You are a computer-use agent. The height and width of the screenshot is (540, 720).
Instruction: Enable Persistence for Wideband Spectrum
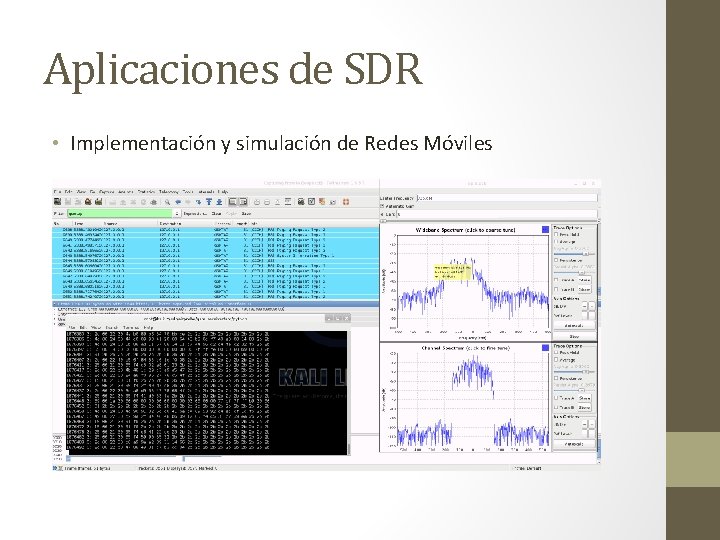click(556, 260)
